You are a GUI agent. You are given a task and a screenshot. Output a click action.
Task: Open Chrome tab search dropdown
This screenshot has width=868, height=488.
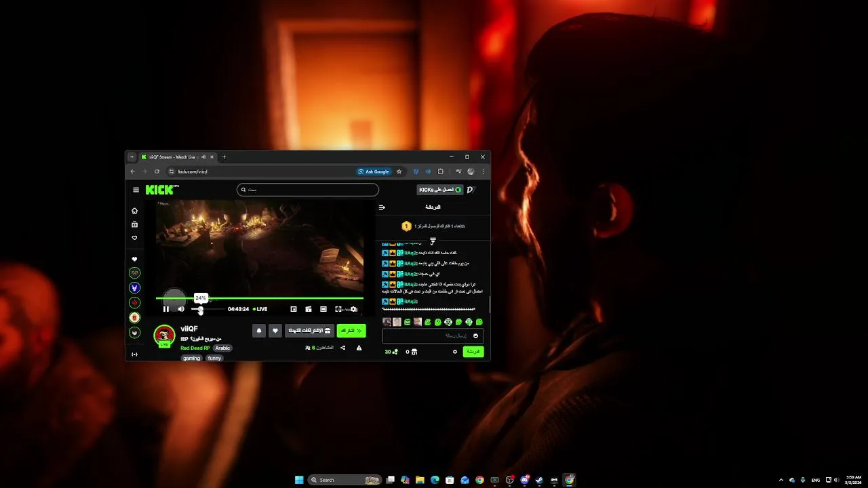point(132,157)
